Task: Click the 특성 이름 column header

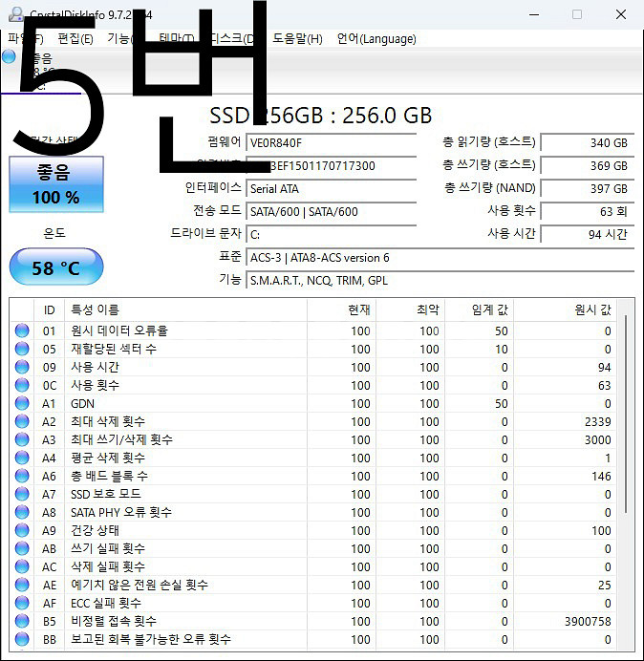Action: click(185, 309)
